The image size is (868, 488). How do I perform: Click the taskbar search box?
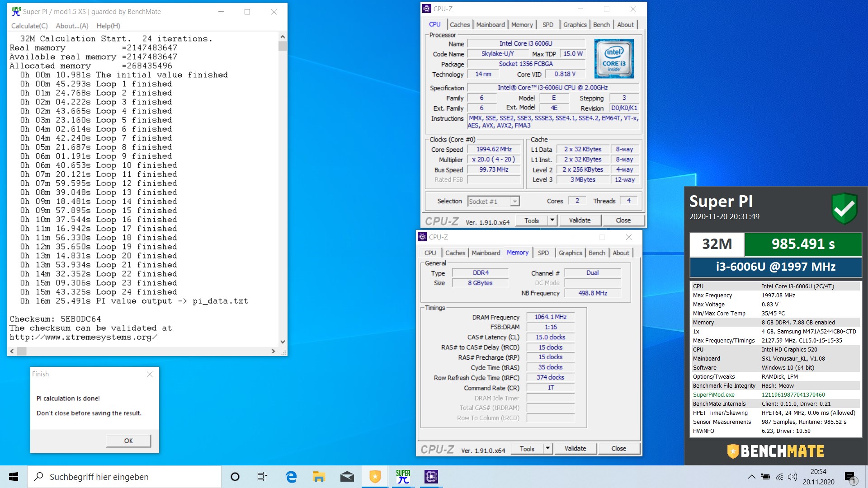pyautogui.click(x=124, y=477)
